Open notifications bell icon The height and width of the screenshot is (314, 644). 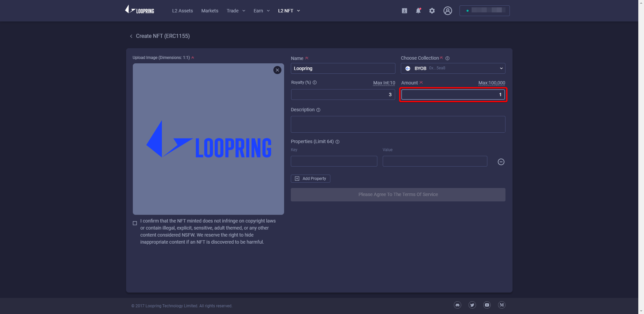click(418, 11)
